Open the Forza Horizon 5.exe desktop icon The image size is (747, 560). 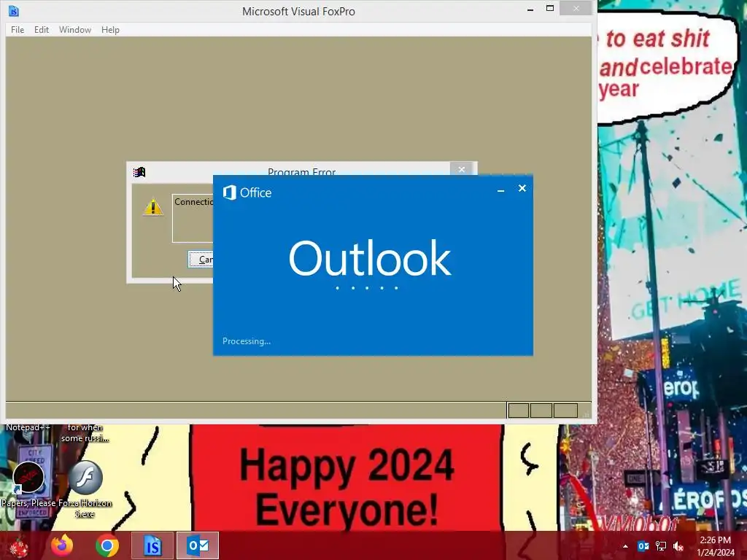point(85,489)
